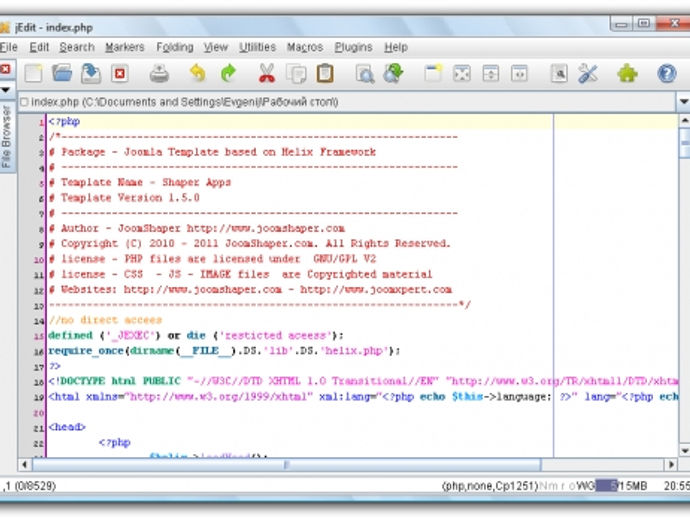690x518 pixels.
Task: Click the vertical scrollbar down arrow
Action: coord(684,451)
